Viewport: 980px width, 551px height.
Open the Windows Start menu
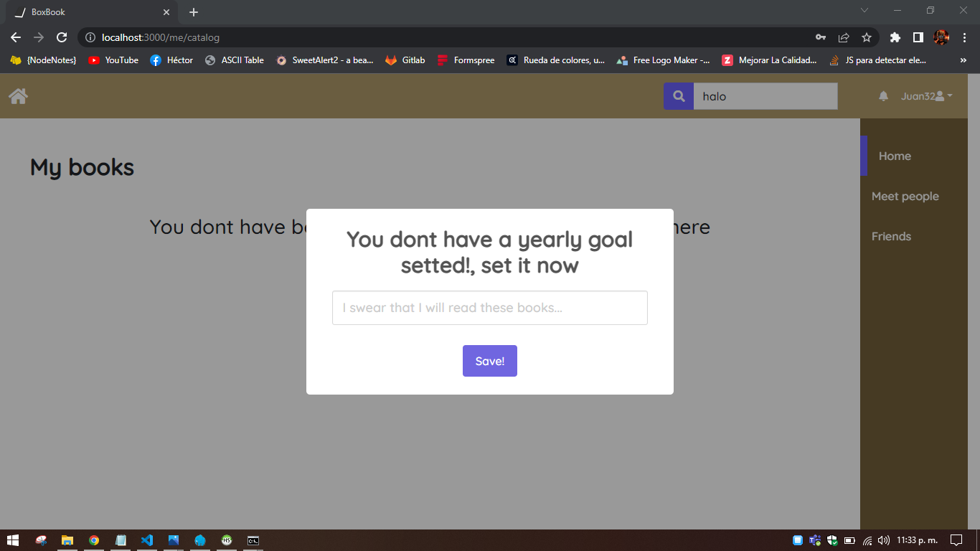click(x=12, y=540)
